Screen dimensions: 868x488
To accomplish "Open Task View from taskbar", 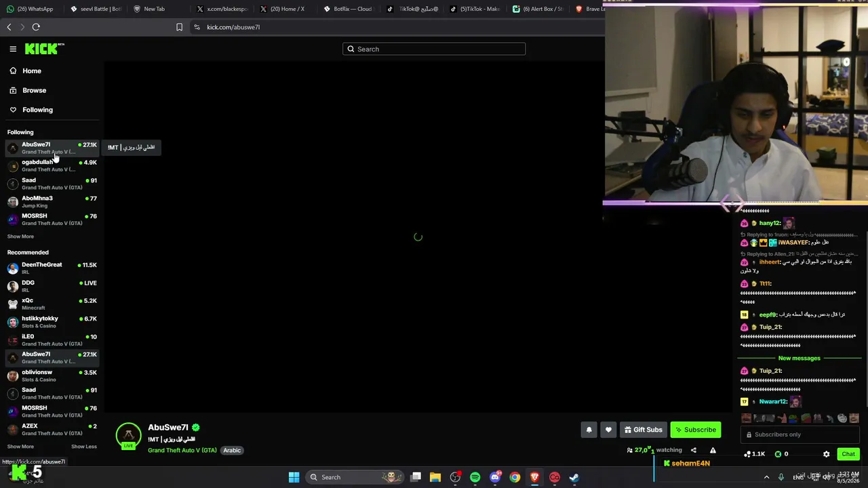I will click(x=416, y=477).
